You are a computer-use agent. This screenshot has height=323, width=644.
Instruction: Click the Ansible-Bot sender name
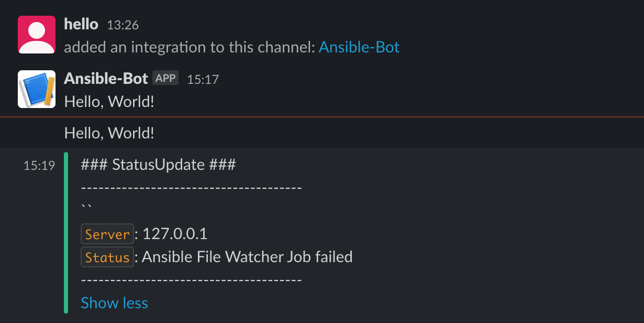pos(106,79)
